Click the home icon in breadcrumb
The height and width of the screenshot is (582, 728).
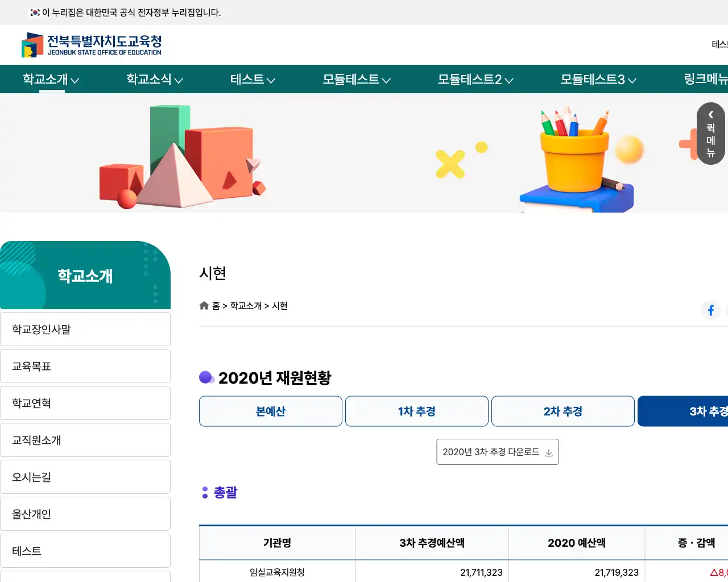tap(204, 306)
